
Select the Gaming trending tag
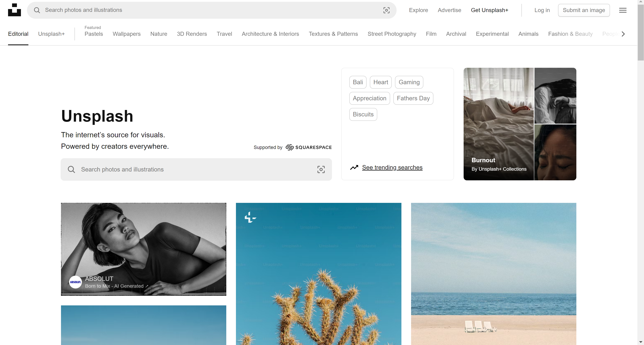(x=409, y=82)
